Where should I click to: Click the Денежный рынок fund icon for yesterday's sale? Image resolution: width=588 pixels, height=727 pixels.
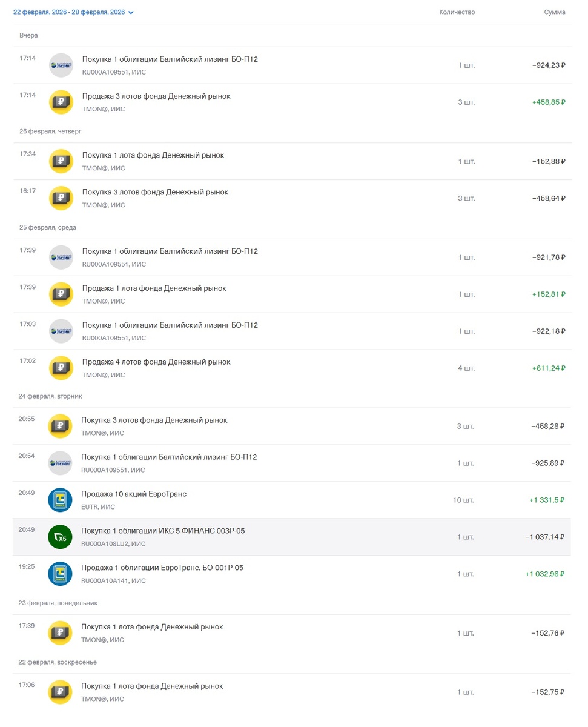[x=61, y=102]
